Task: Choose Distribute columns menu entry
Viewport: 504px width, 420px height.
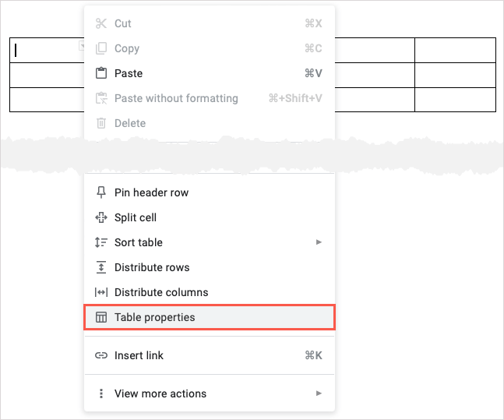Action: coord(161,292)
